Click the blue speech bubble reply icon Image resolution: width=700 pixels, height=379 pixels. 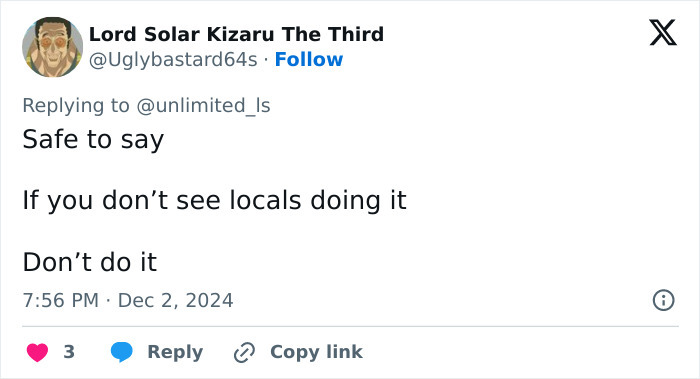click(x=121, y=352)
